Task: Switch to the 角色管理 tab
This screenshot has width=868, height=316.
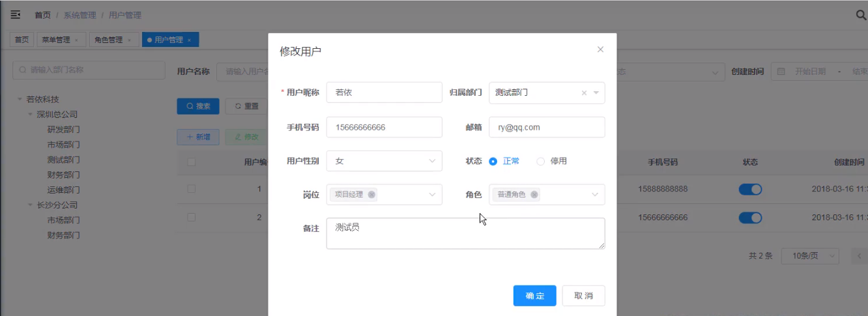Action: (x=108, y=40)
